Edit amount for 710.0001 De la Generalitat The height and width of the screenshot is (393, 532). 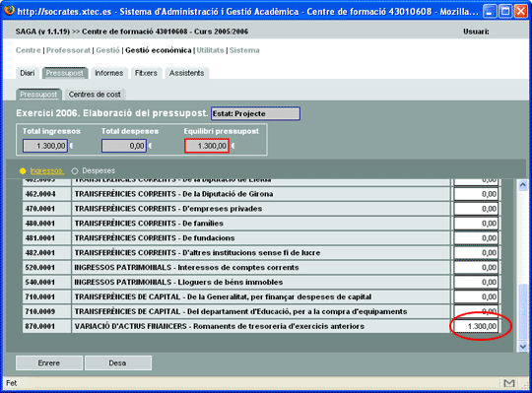tap(476, 296)
